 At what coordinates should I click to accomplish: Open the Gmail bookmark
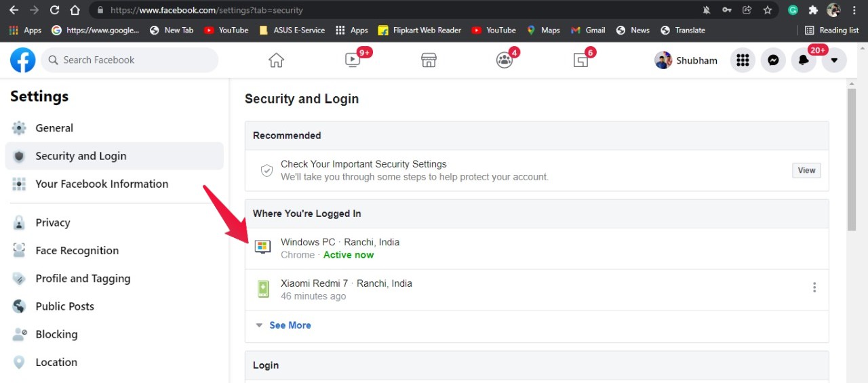pyautogui.click(x=588, y=30)
